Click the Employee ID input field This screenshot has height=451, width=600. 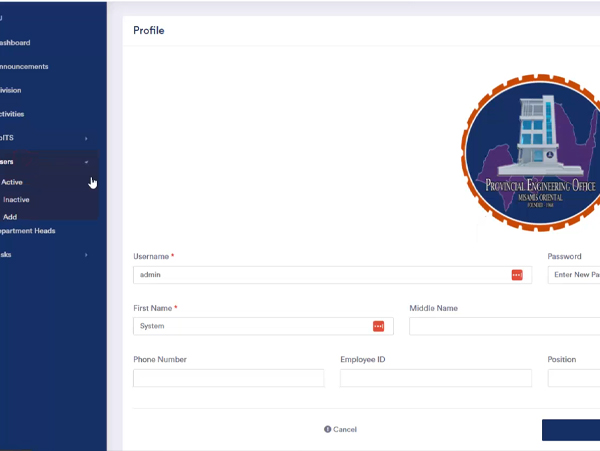coord(435,378)
